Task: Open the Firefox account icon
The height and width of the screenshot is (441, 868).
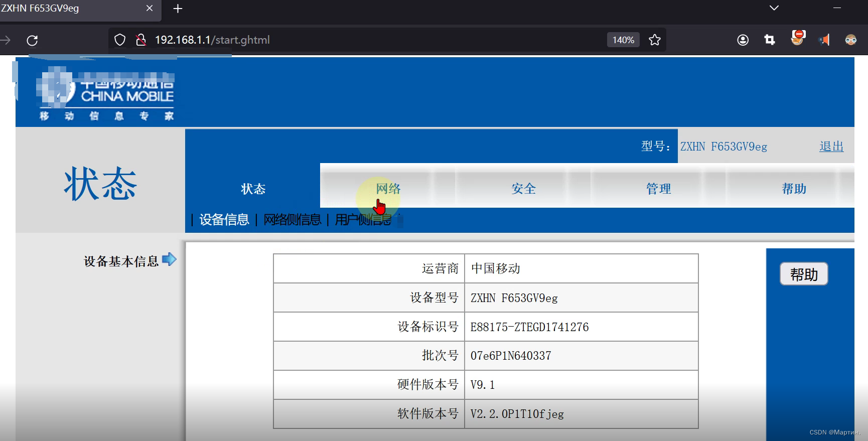Action: tap(743, 40)
